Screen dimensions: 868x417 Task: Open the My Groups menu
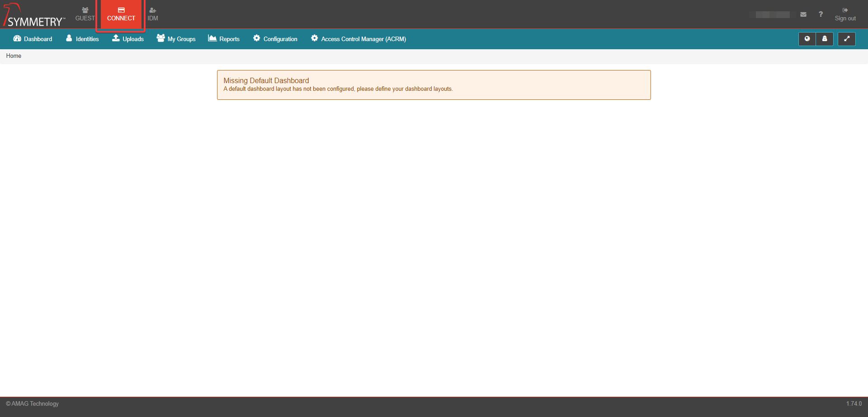click(176, 39)
